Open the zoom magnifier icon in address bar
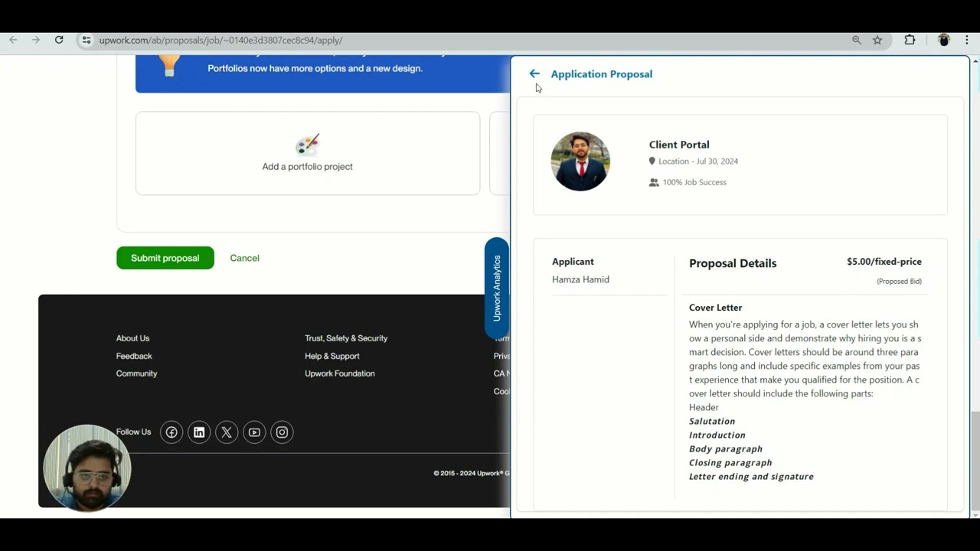Viewport: 980px width, 551px height. pyautogui.click(x=857, y=40)
